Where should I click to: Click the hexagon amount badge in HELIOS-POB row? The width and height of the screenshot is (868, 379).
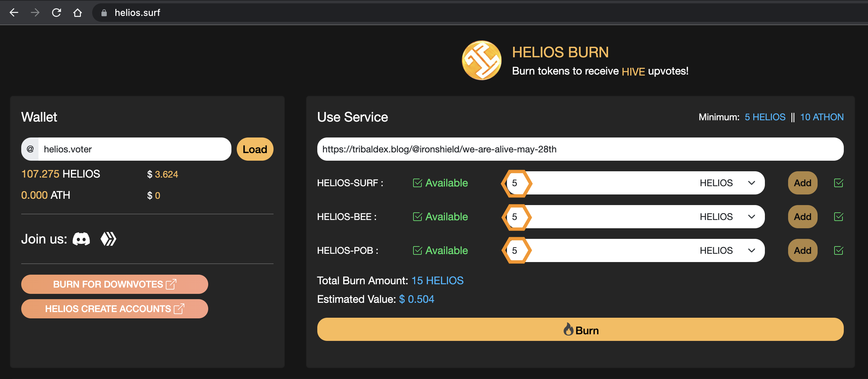coord(516,250)
